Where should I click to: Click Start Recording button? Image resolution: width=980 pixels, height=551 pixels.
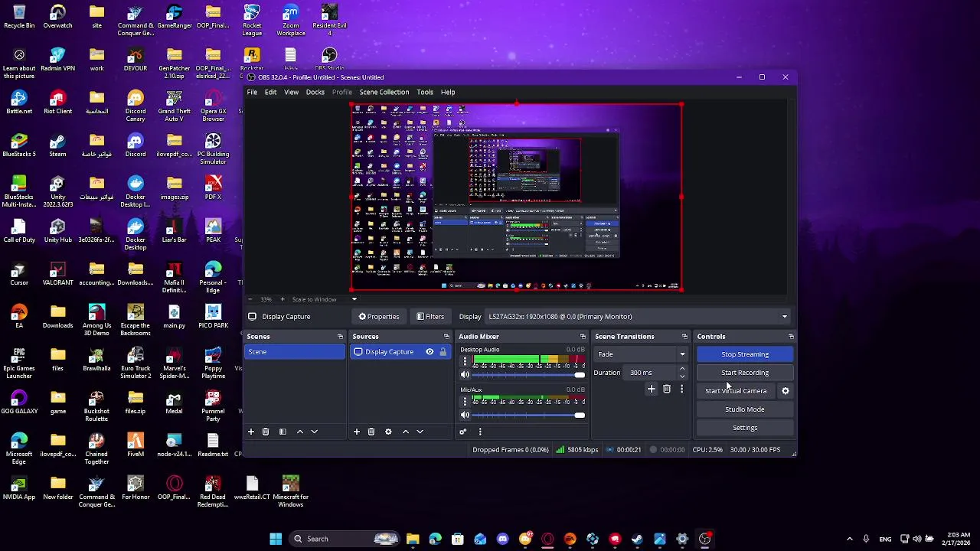coord(745,373)
